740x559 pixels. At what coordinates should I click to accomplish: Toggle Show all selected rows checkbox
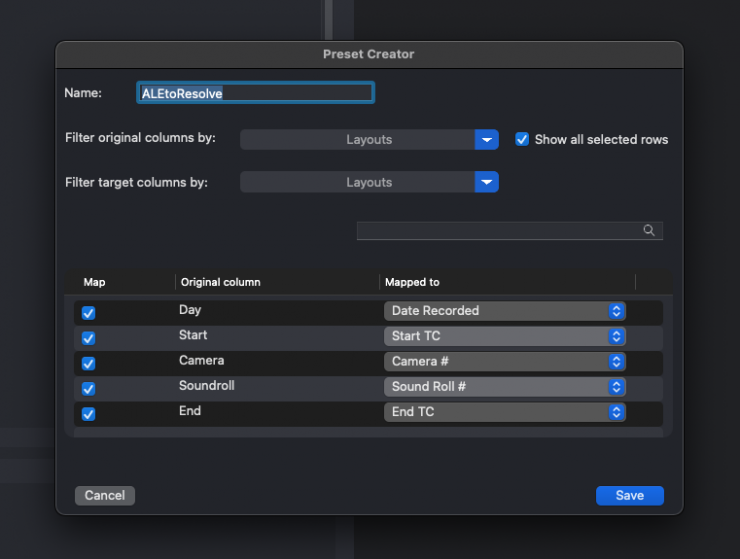click(522, 140)
